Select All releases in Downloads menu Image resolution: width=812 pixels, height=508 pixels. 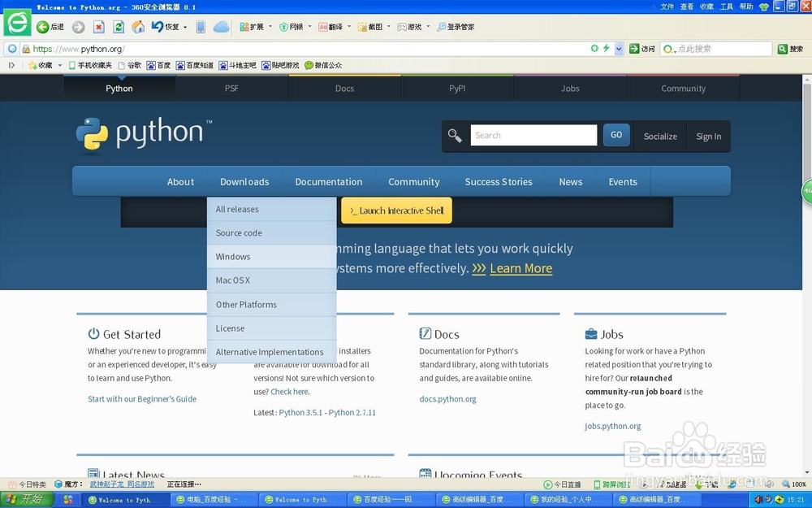click(x=271, y=209)
